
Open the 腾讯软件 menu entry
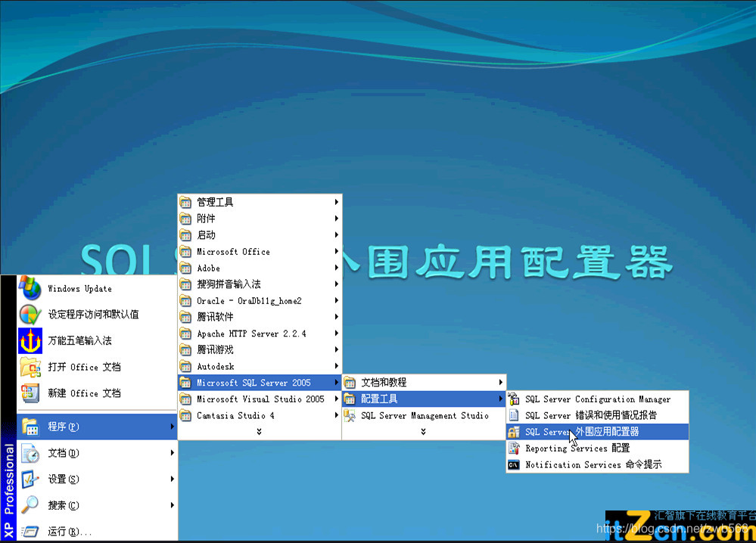point(260,317)
